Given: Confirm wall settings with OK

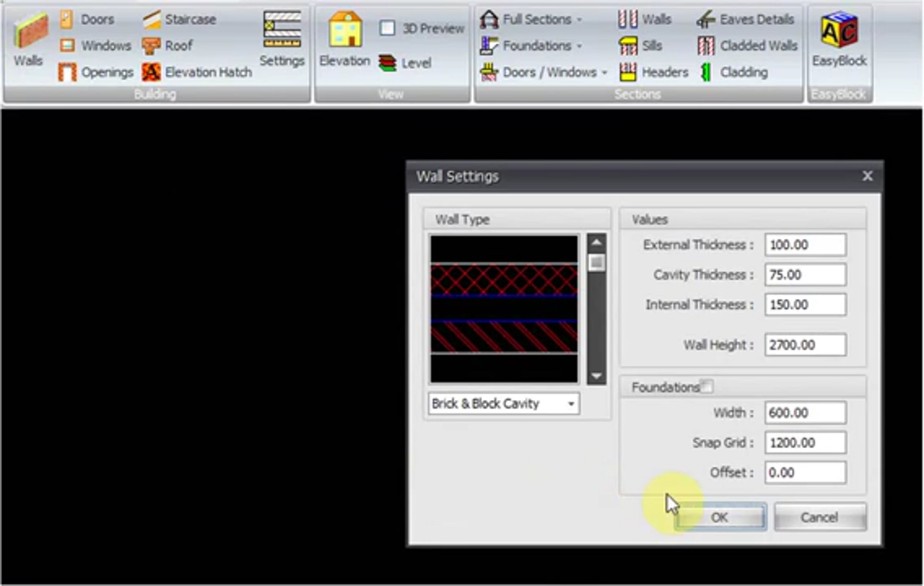Looking at the screenshot, I should point(720,517).
